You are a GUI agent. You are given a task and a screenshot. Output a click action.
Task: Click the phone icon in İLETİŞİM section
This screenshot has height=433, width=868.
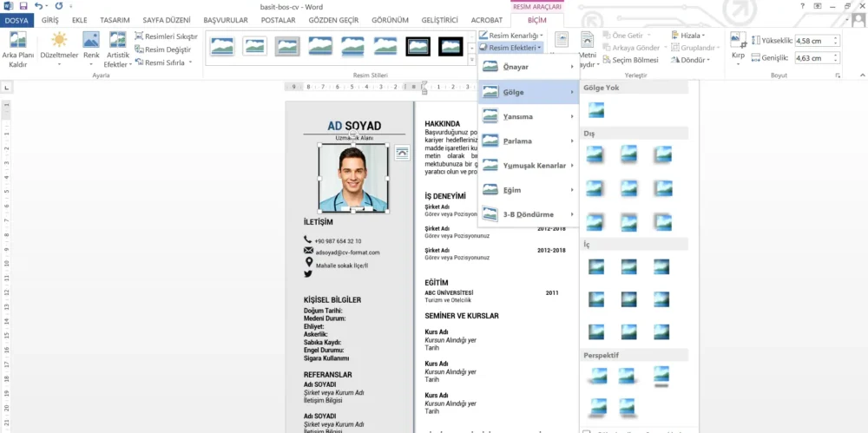tap(308, 239)
